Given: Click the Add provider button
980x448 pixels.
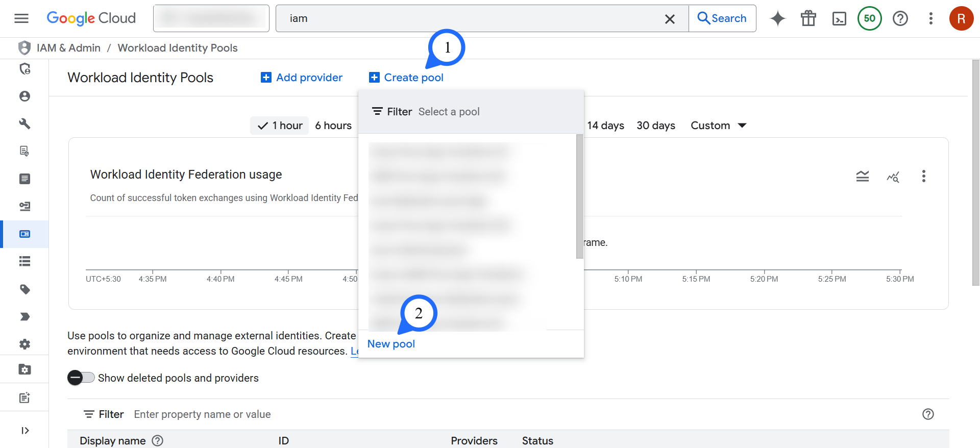Looking at the screenshot, I should (x=302, y=78).
